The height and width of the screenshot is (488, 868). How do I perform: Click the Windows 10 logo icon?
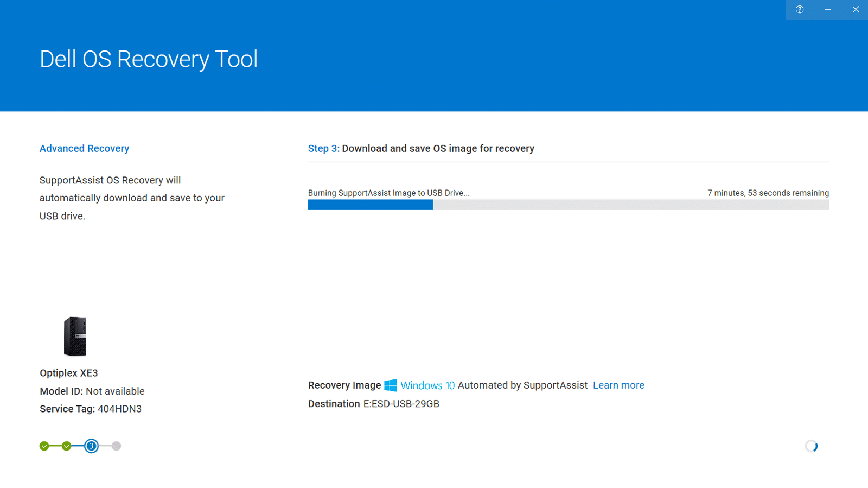[391, 385]
